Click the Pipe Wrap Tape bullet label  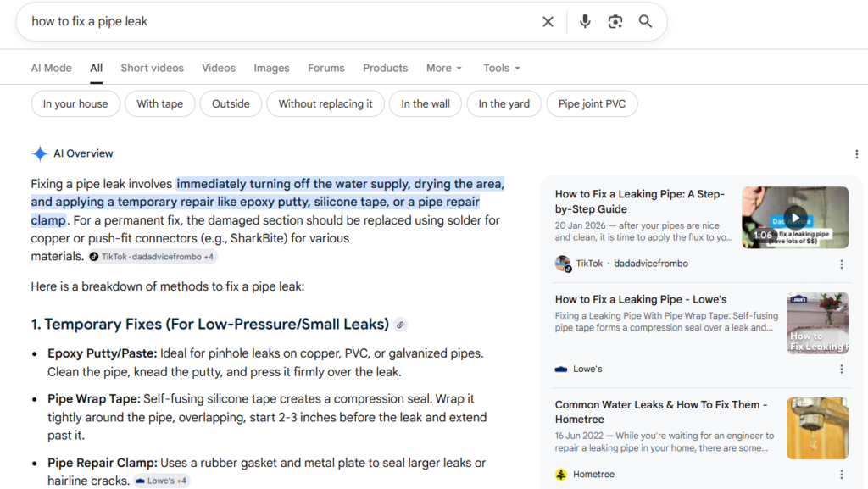[94, 399]
